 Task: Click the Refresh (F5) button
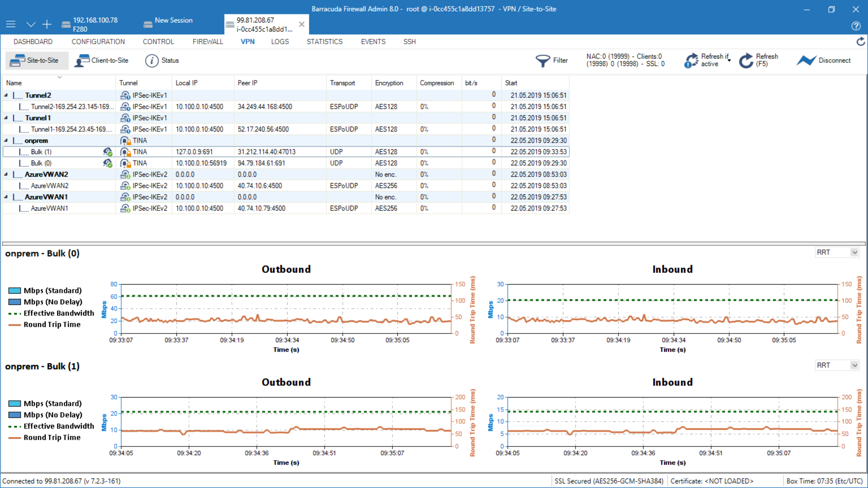(x=759, y=61)
